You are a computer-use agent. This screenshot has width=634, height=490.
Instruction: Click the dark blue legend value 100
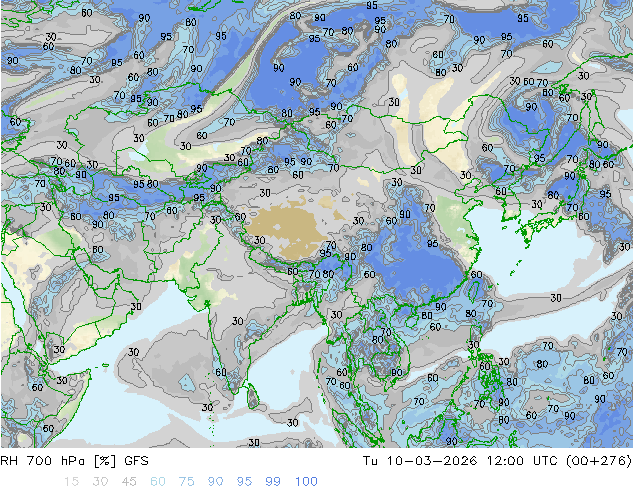pyautogui.click(x=306, y=482)
